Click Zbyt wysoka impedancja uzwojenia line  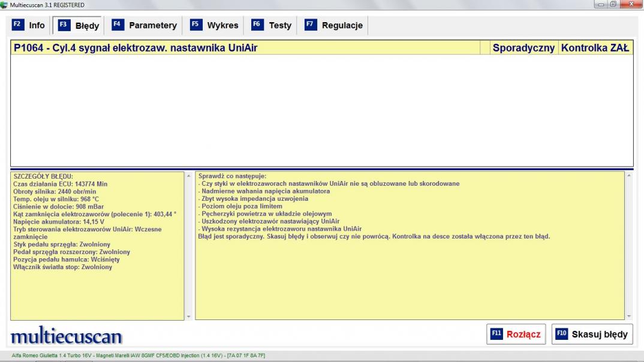pos(253,198)
